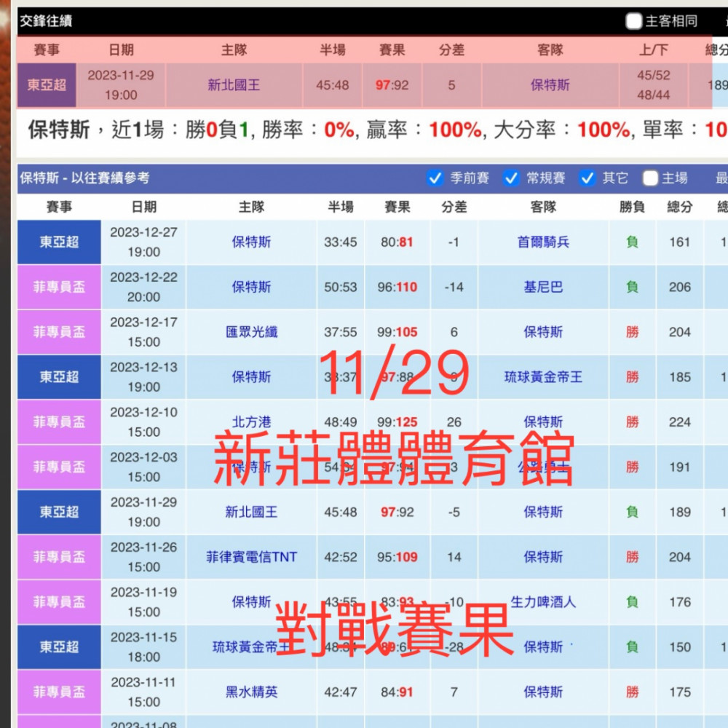The width and height of the screenshot is (728, 728).
Task: Open 琉球黃金帝王 away team on 2023-12-13
Action: tap(543, 377)
